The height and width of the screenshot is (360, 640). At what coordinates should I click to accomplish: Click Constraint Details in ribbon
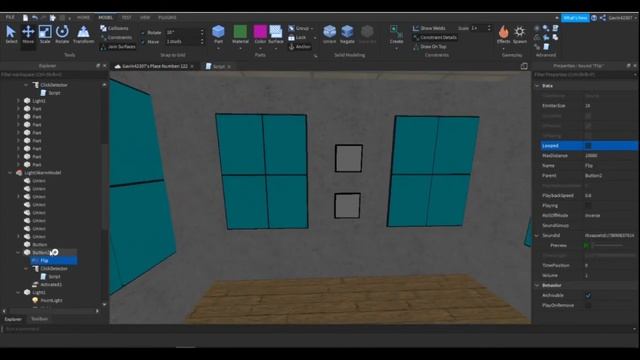[435, 38]
